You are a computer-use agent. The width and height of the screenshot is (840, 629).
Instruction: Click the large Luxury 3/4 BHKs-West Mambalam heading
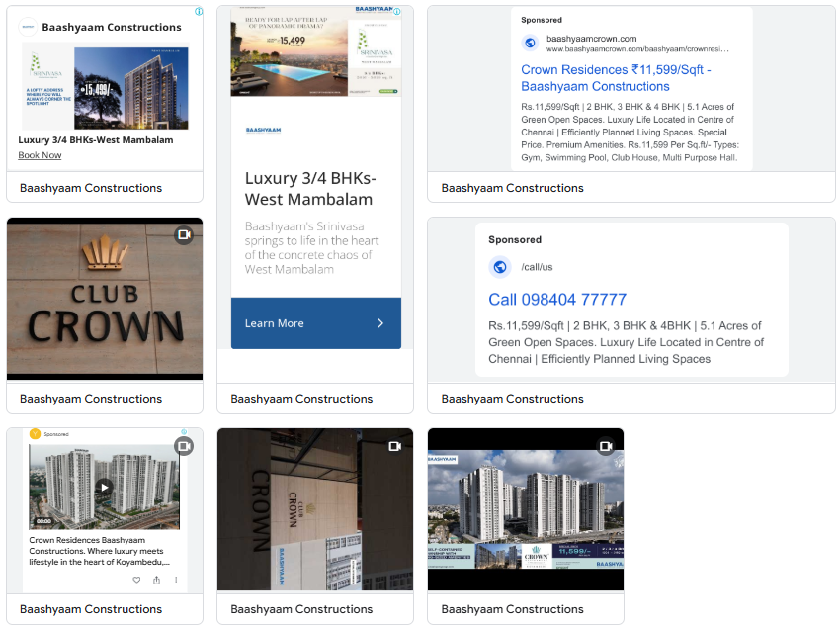(310, 188)
